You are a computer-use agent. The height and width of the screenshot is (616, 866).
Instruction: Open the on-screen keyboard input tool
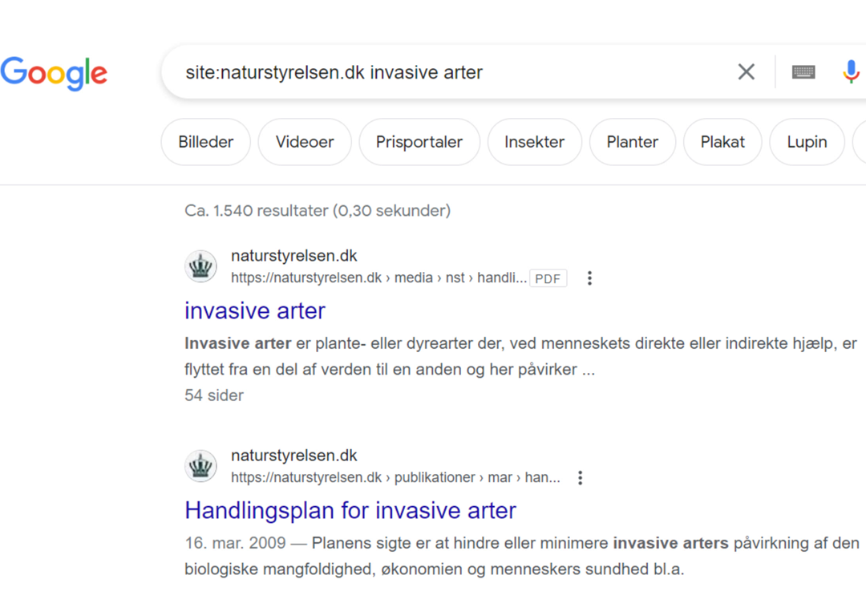pos(803,72)
